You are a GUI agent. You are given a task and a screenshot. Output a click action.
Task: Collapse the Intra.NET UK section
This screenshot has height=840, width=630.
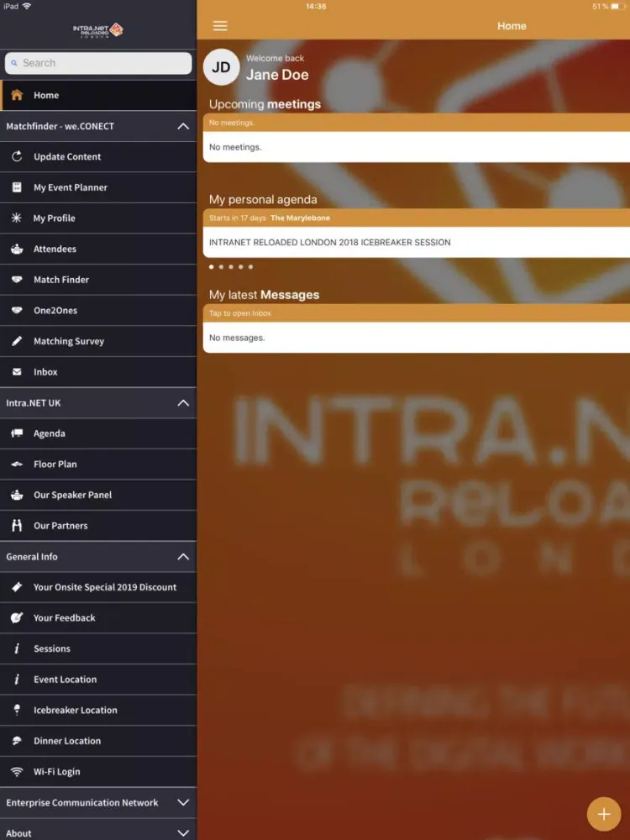[182, 403]
